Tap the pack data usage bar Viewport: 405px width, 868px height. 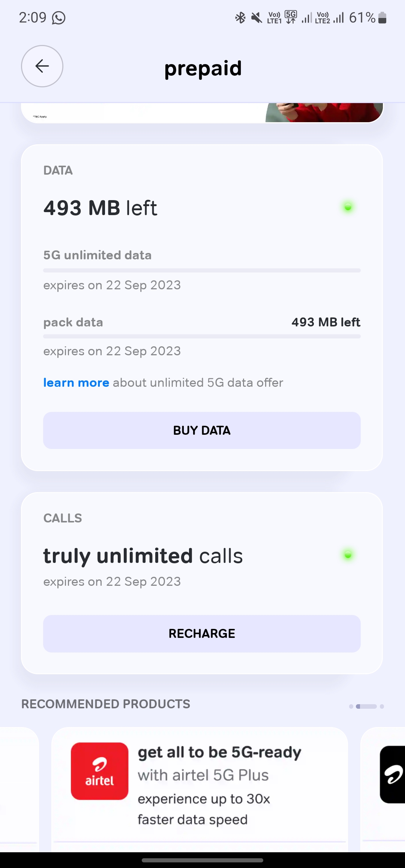[202, 337]
